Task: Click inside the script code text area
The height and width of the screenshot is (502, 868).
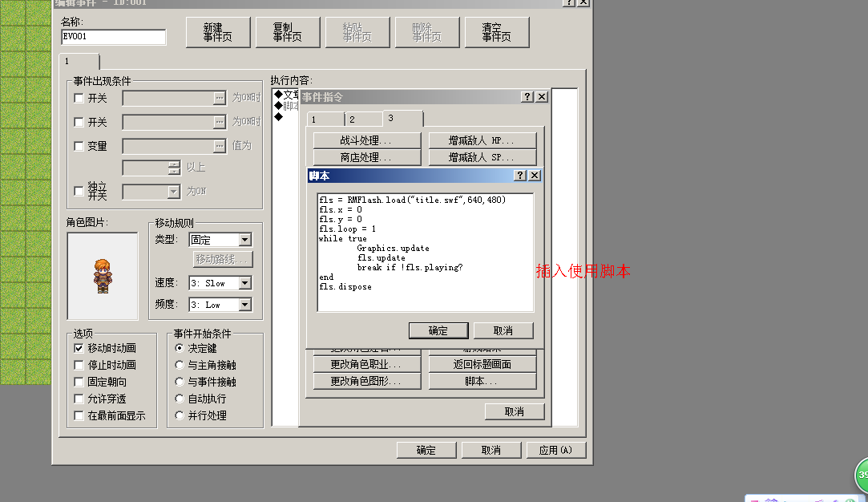Action: [x=425, y=252]
